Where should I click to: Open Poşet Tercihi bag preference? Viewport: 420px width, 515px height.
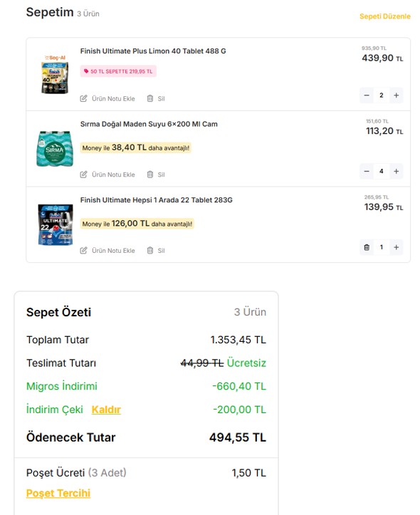(58, 494)
